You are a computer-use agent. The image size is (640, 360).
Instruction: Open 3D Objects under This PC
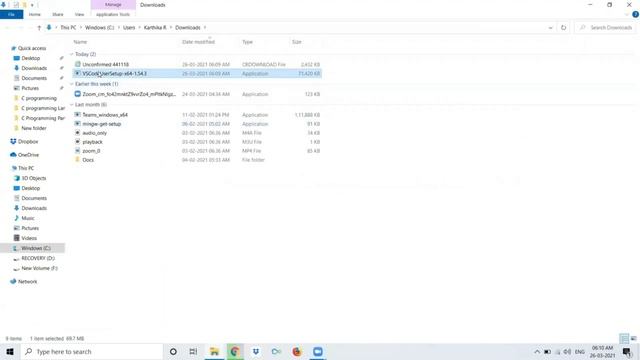34,178
